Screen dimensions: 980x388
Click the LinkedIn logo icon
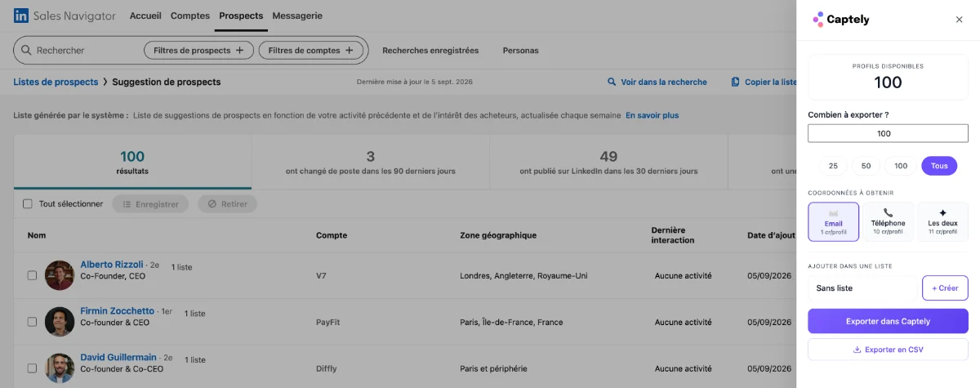21,16
